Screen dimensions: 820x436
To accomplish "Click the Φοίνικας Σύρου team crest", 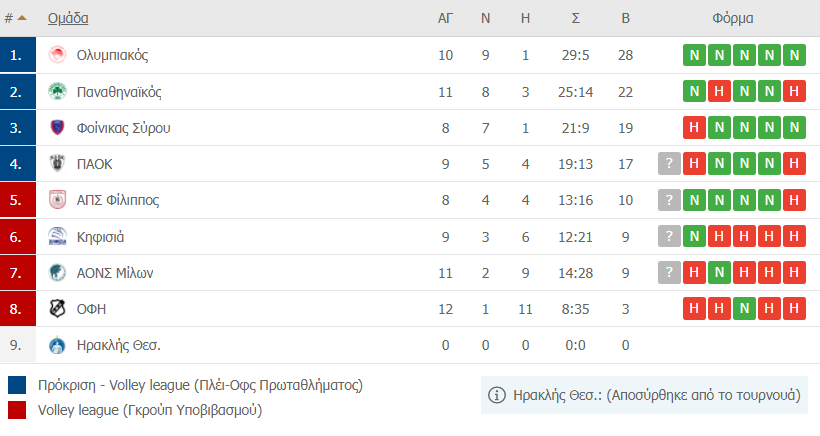I will [x=57, y=128].
